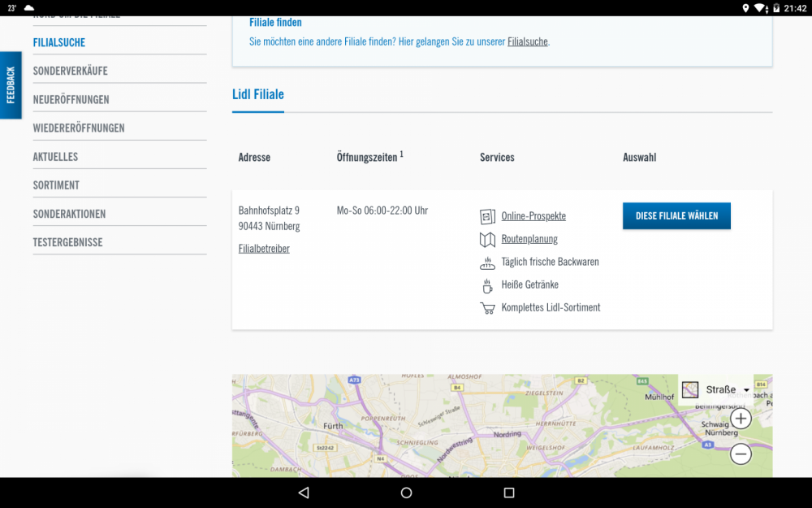The height and width of the screenshot is (508, 812).
Task: Open the Filialsuche menu item
Action: click(x=59, y=42)
